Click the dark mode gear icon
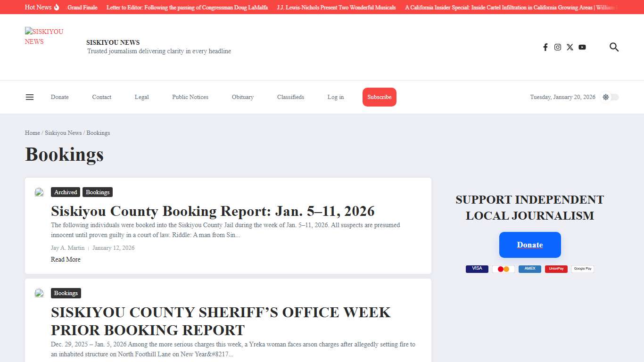 pos(605,97)
